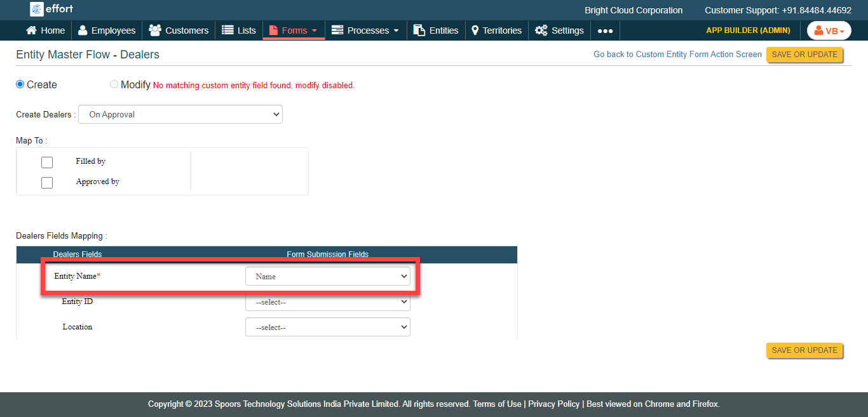The image size is (868, 417).
Task: Click top Save or Update button
Action: coord(804,55)
